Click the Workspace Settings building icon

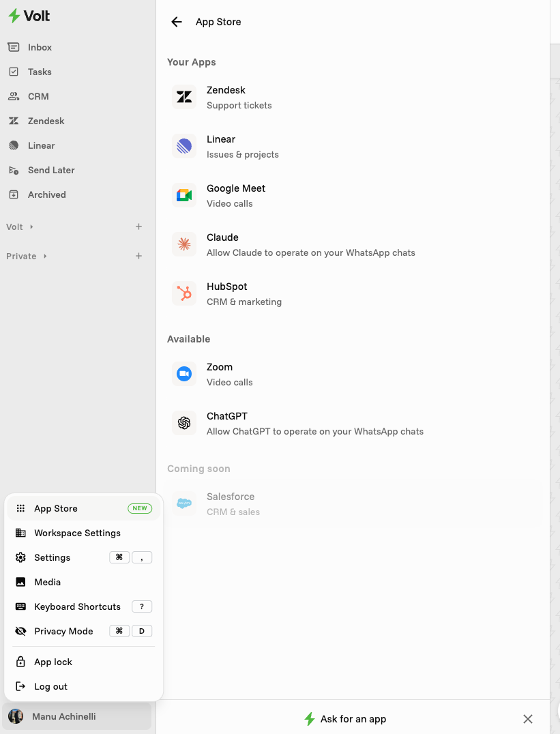tap(20, 533)
